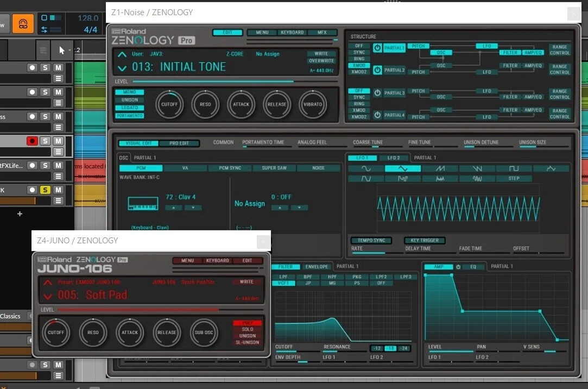Select sine LFO waveform icon
This screenshot has height=389, width=588.
click(365, 169)
